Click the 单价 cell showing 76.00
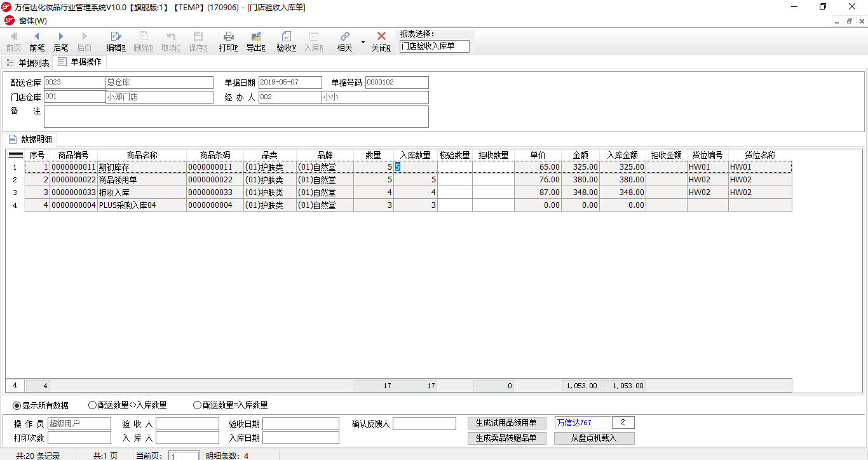 [x=538, y=180]
